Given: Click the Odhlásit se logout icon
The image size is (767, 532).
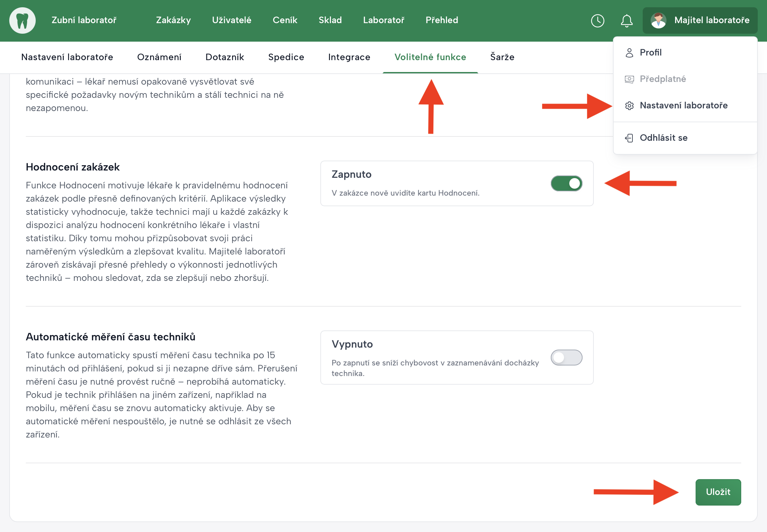Looking at the screenshot, I should pyautogui.click(x=629, y=138).
